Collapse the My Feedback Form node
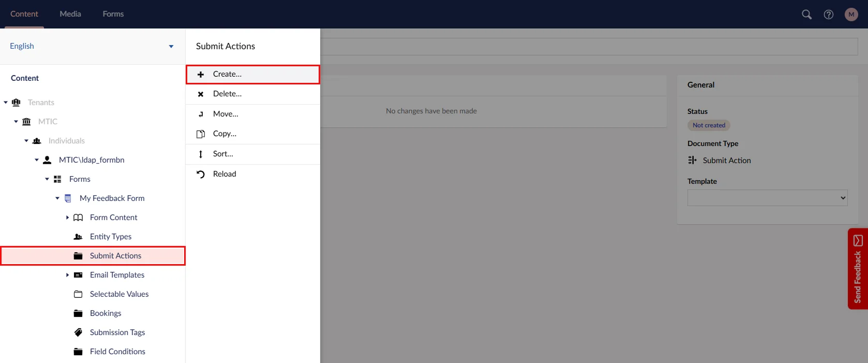This screenshot has height=363, width=868. pyautogui.click(x=57, y=198)
